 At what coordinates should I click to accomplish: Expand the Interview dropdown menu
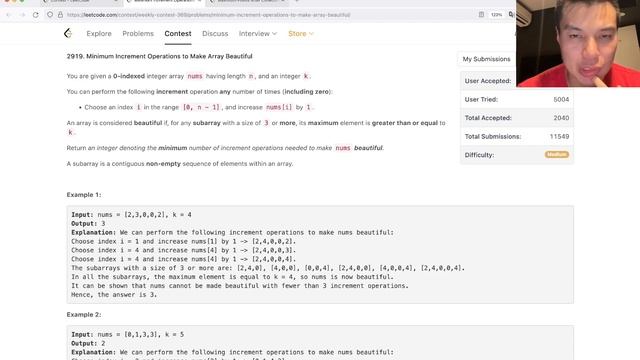(258, 33)
